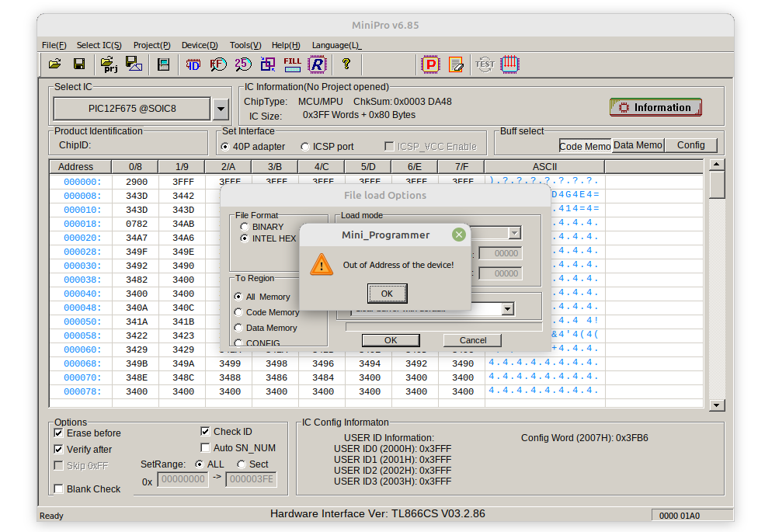Click Cancel in File load Options dialog
The width and height of the screenshot is (758, 532).
[x=473, y=340]
